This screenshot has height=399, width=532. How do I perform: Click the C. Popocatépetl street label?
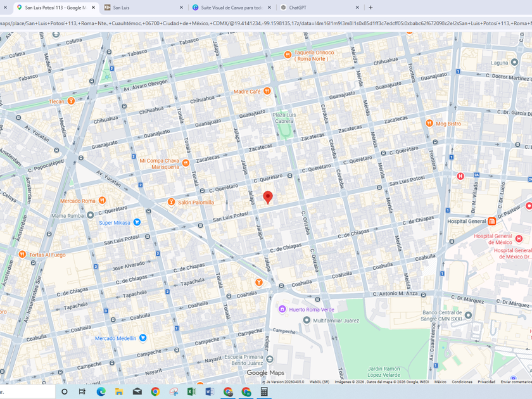(46, 165)
